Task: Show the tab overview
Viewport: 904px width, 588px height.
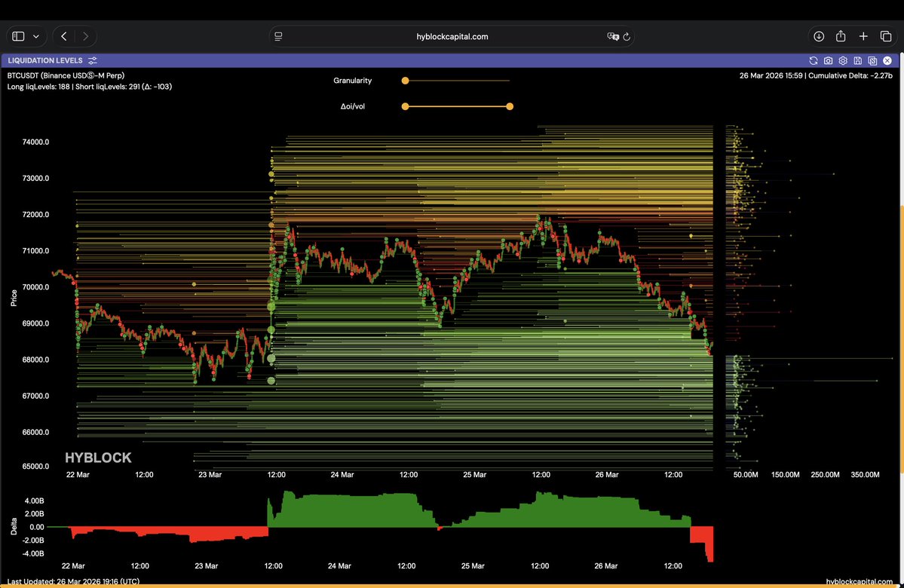Action: tap(886, 36)
